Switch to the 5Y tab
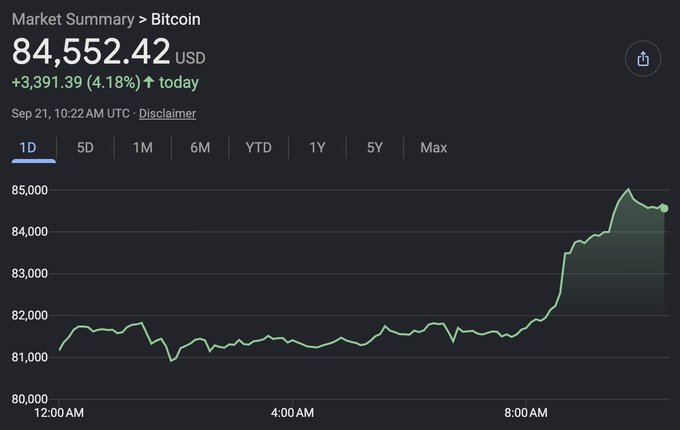 click(x=375, y=148)
